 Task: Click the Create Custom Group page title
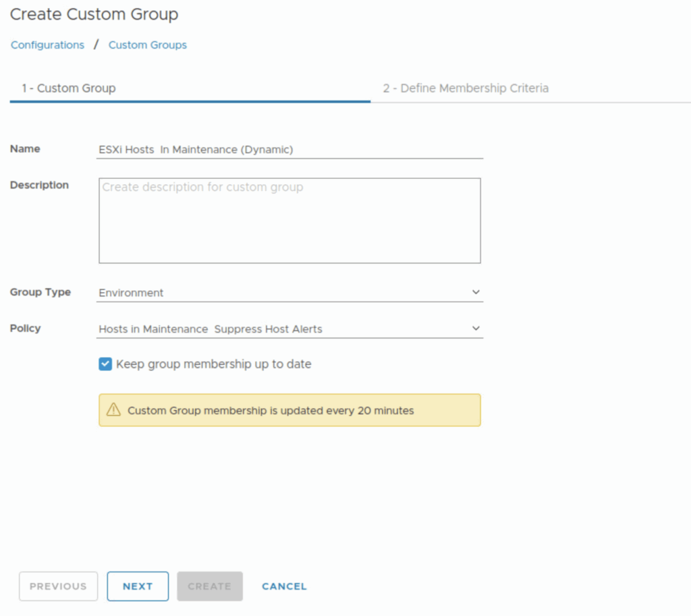[x=94, y=14]
